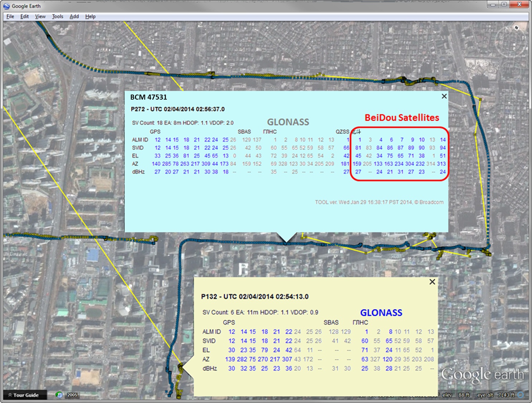
Task: Select the 2005 imagery date label
Action: (72, 395)
